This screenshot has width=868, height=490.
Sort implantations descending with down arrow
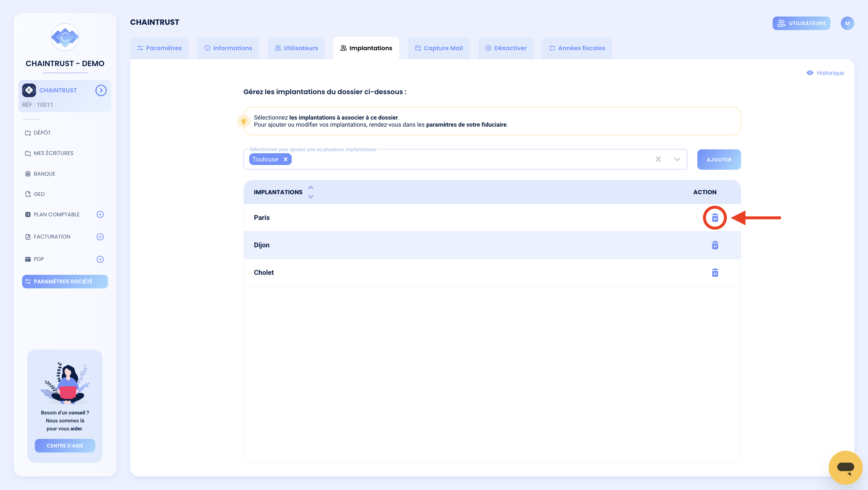[311, 197]
